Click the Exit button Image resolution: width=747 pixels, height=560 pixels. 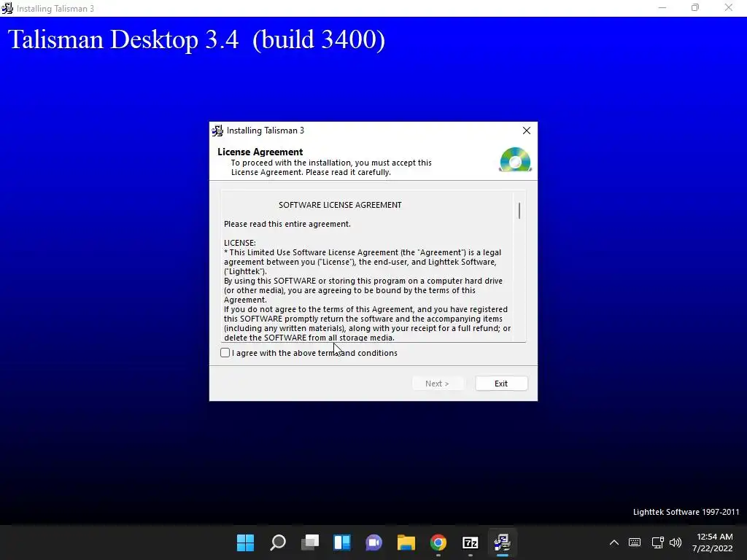pyautogui.click(x=501, y=384)
